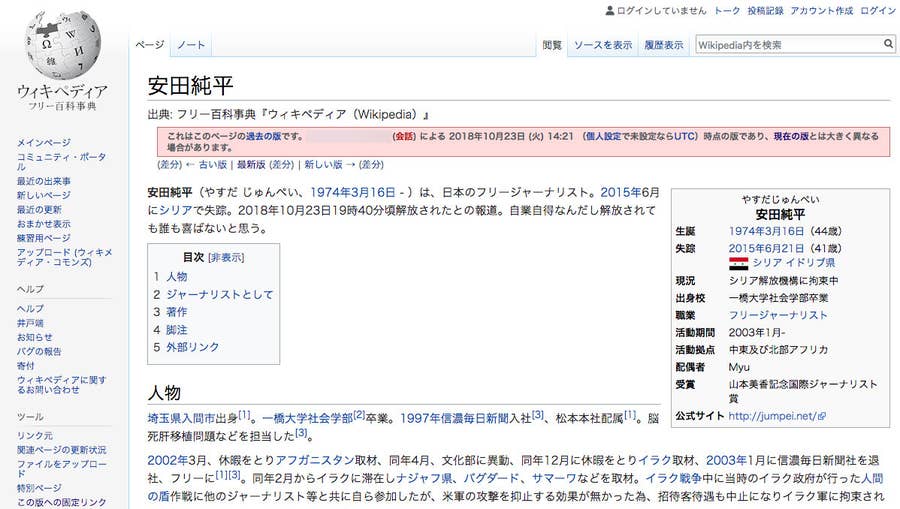
Task: Open 練習用ページ in sidebar
Action: point(44,238)
